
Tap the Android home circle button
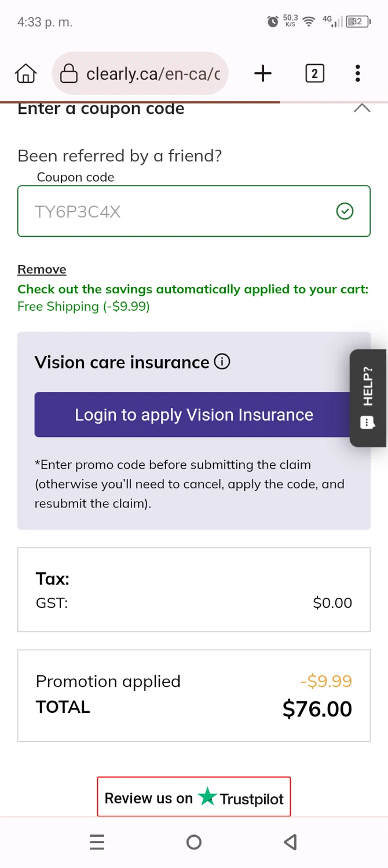tap(194, 842)
